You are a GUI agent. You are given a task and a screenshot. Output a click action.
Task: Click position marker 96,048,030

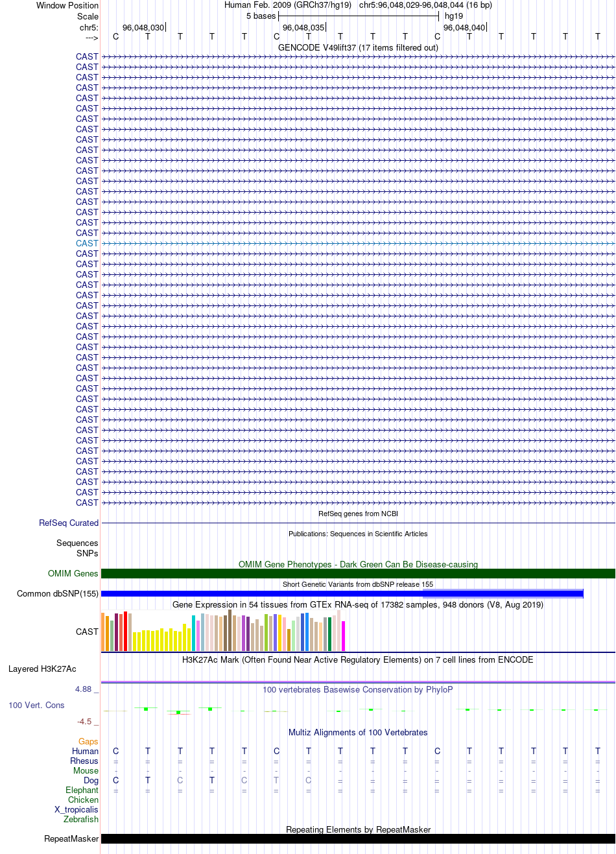click(x=143, y=27)
